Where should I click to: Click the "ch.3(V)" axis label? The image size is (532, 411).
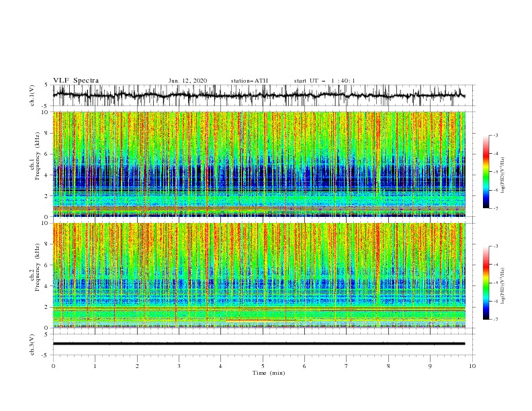pyautogui.click(x=32, y=345)
